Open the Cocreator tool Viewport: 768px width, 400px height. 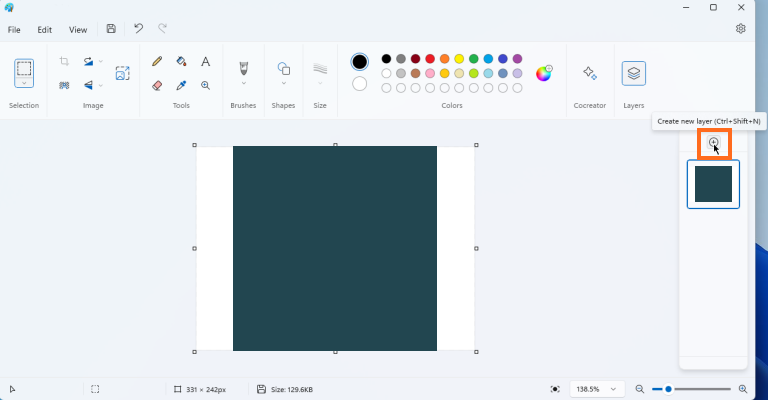[x=590, y=73]
